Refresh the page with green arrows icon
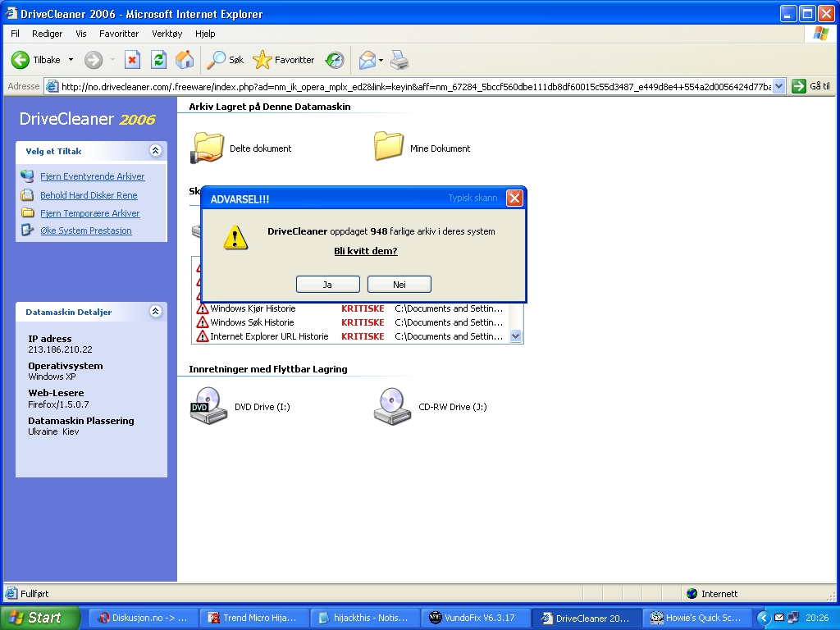 158,60
